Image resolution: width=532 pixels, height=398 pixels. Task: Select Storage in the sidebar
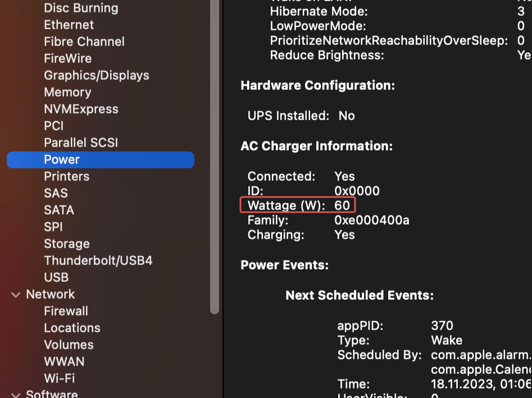(67, 244)
